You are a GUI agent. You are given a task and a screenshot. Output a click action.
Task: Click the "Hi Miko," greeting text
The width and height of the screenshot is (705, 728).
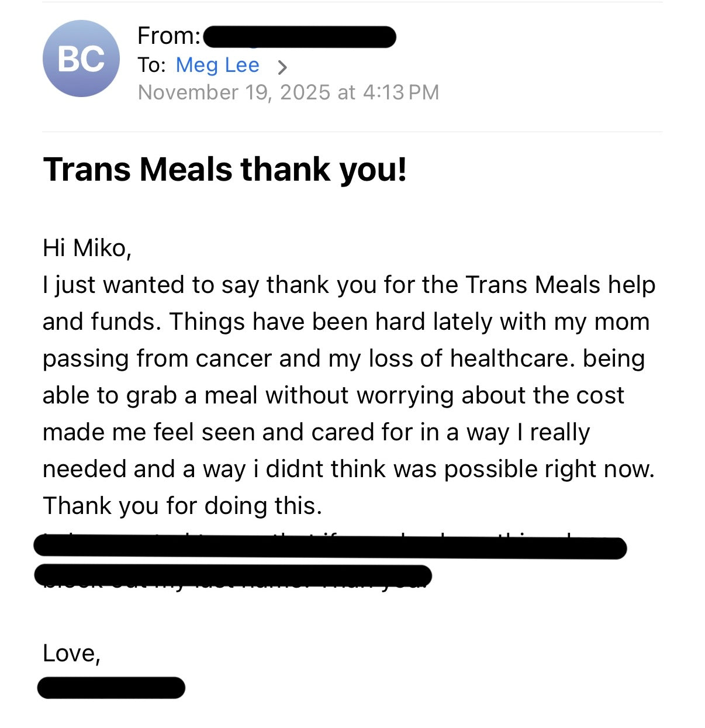click(87, 248)
